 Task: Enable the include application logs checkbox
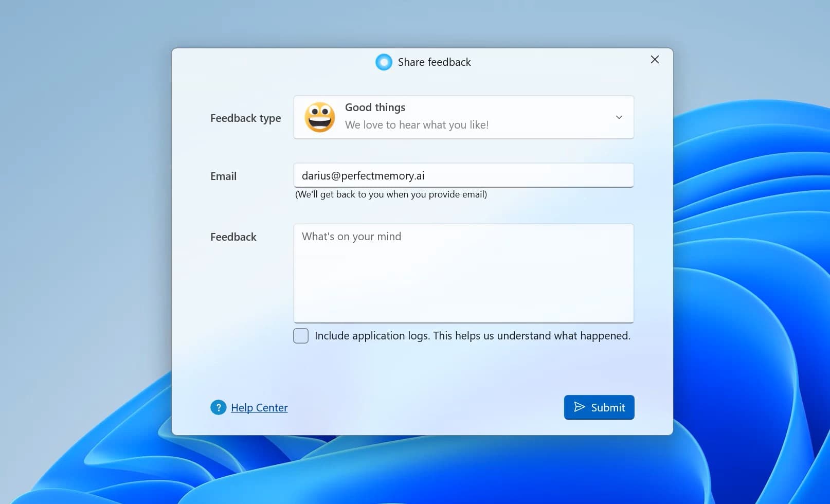tap(301, 336)
